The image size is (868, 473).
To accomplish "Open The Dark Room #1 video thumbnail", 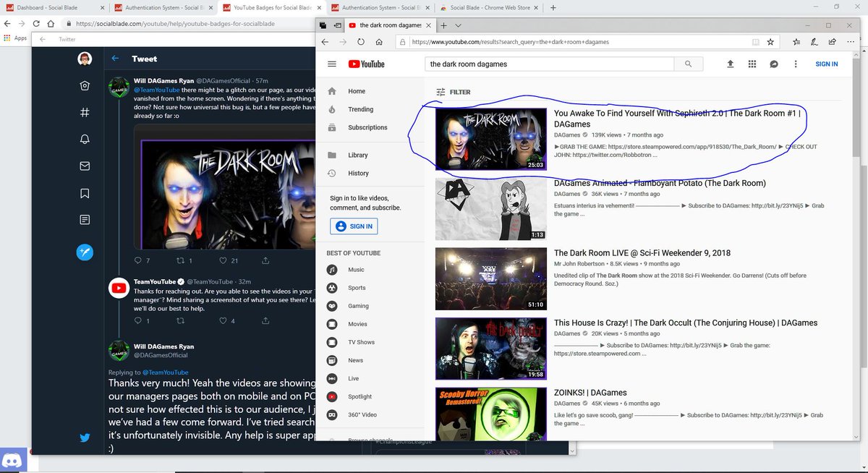I will click(491, 139).
